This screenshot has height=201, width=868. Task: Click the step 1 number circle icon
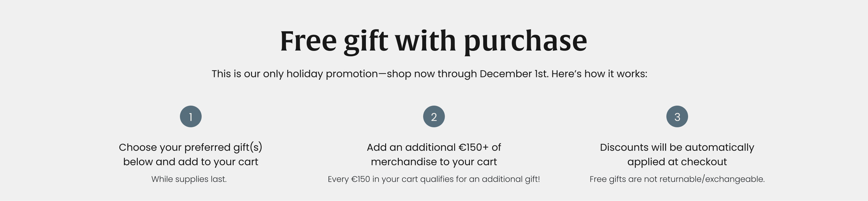(x=191, y=116)
